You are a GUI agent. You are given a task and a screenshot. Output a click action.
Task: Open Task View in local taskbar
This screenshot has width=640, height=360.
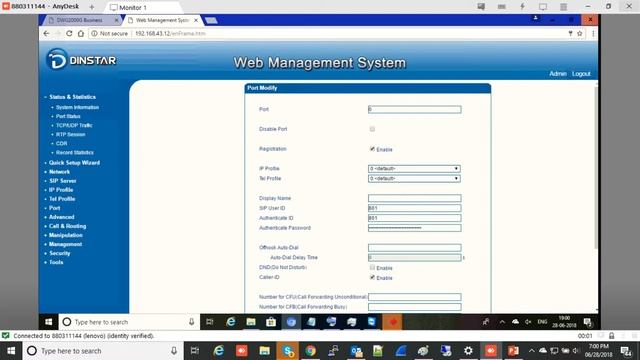click(x=195, y=351)
